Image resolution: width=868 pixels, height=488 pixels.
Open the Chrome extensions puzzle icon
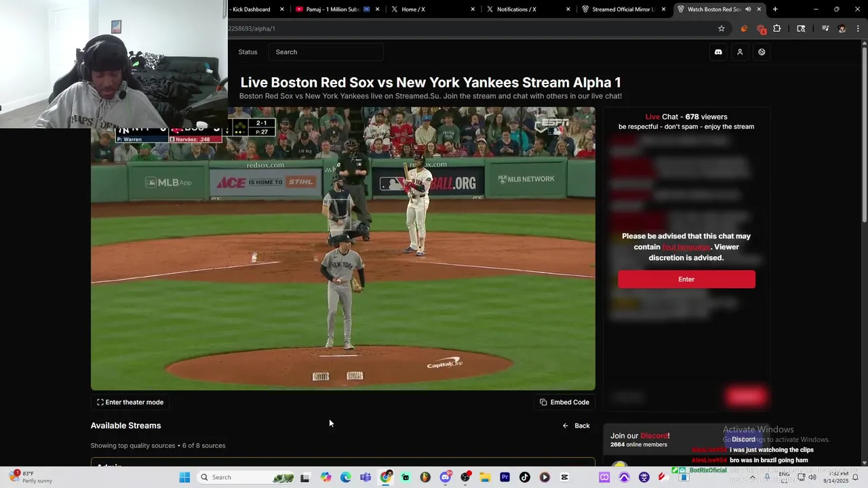point(777,28)
